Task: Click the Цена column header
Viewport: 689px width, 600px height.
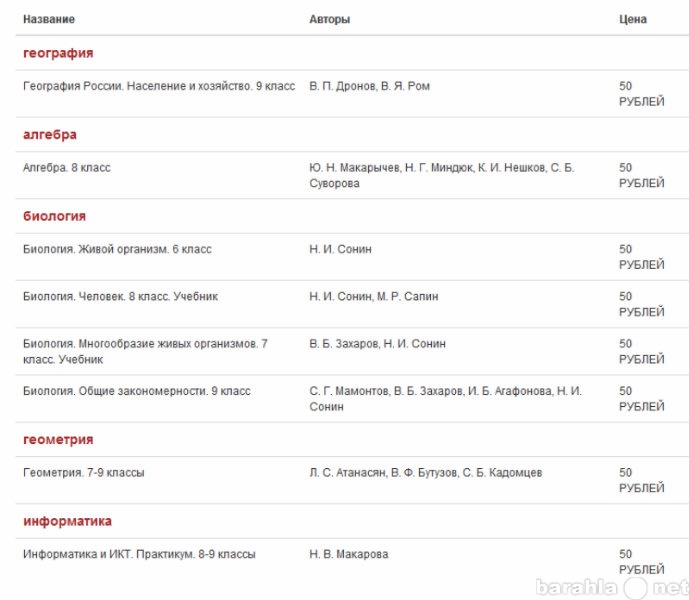Action: click(633, 19)
